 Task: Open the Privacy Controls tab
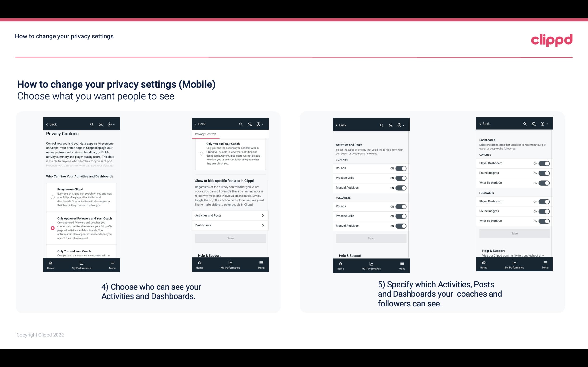click(206, 135)
